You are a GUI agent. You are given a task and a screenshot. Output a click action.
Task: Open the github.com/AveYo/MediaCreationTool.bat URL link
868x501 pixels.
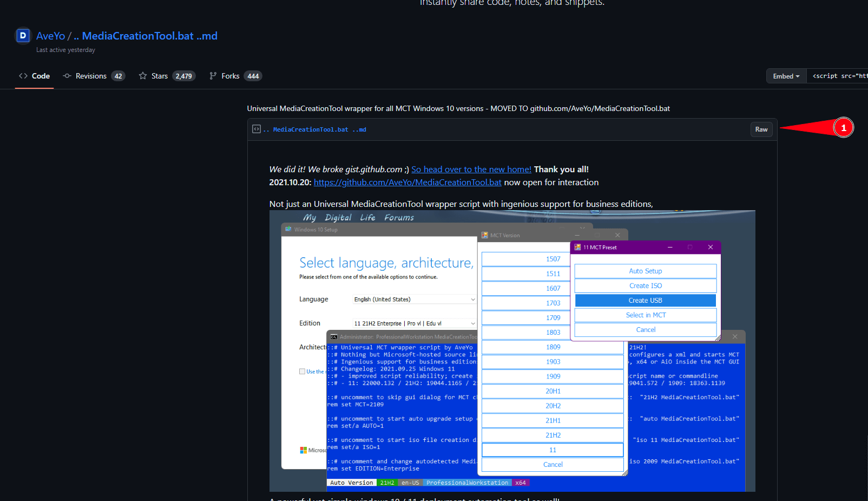pos(407,183)
